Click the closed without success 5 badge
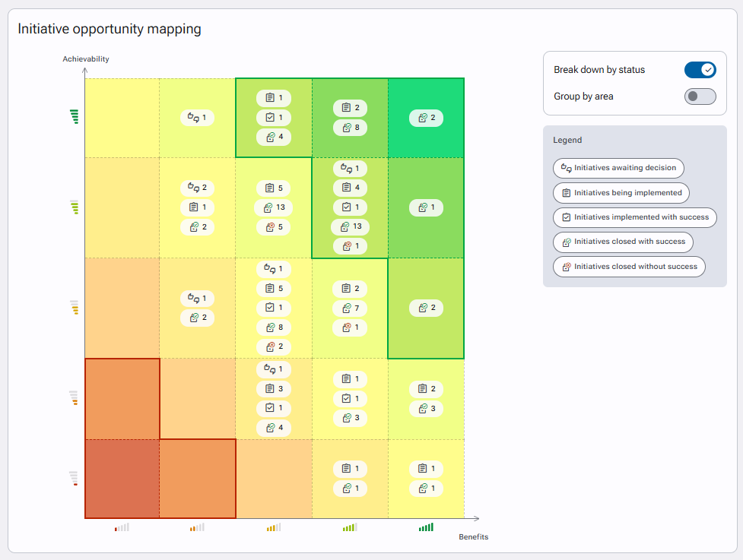743x560 pixels. coord(274,227)
